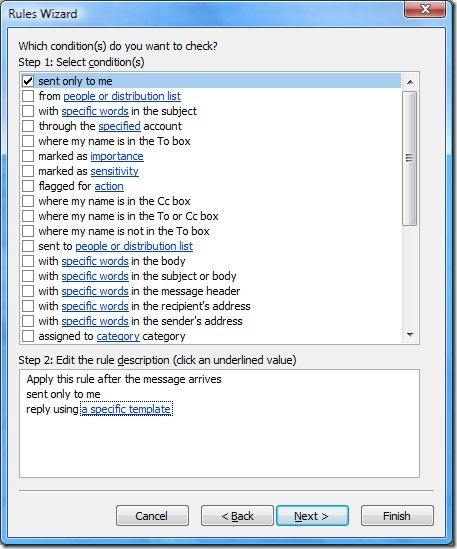457x549 pixels.
Task: Tick the 'marked as importance' checkbox
Action: (28, 156)
